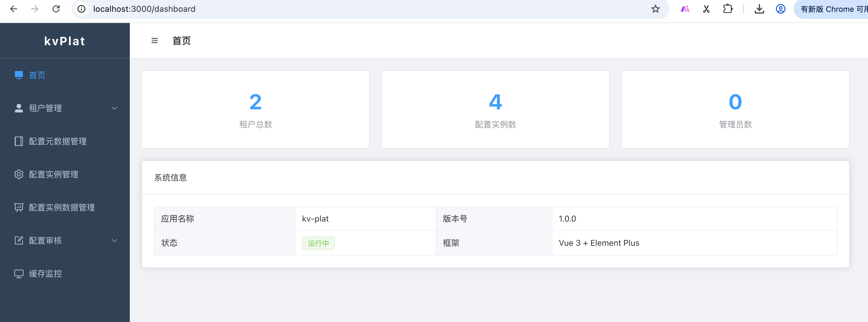Image resolution: width=868 pixels, height=322 pixels.
Task: Click the 租户管理 user icon
Action: [19, 108]
